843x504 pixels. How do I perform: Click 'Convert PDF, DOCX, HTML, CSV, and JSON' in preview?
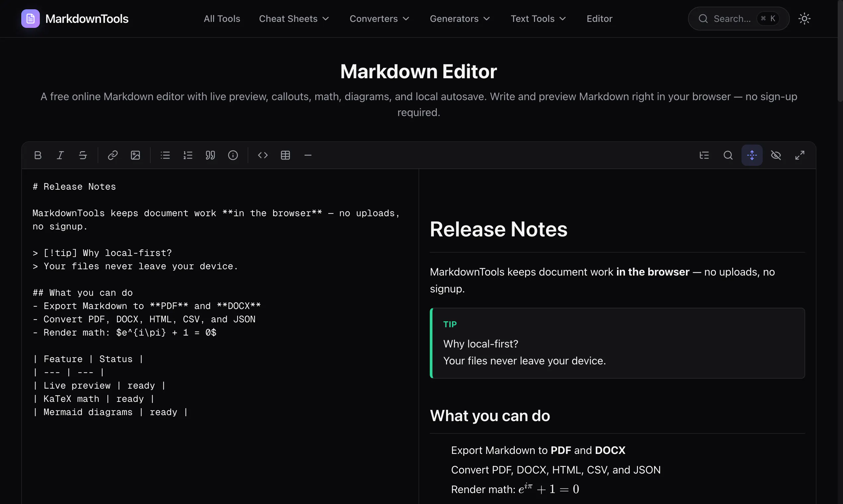coord(556,470)
